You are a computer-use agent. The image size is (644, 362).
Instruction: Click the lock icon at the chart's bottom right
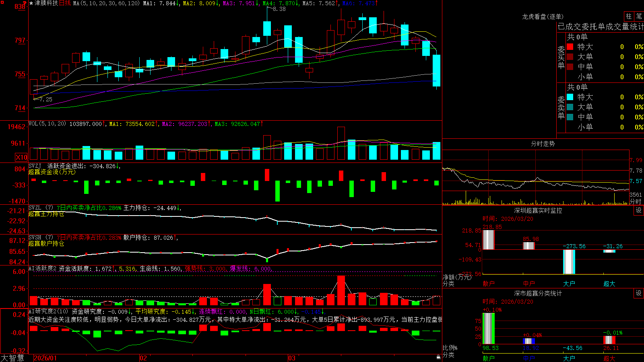(x=439, y=357)
